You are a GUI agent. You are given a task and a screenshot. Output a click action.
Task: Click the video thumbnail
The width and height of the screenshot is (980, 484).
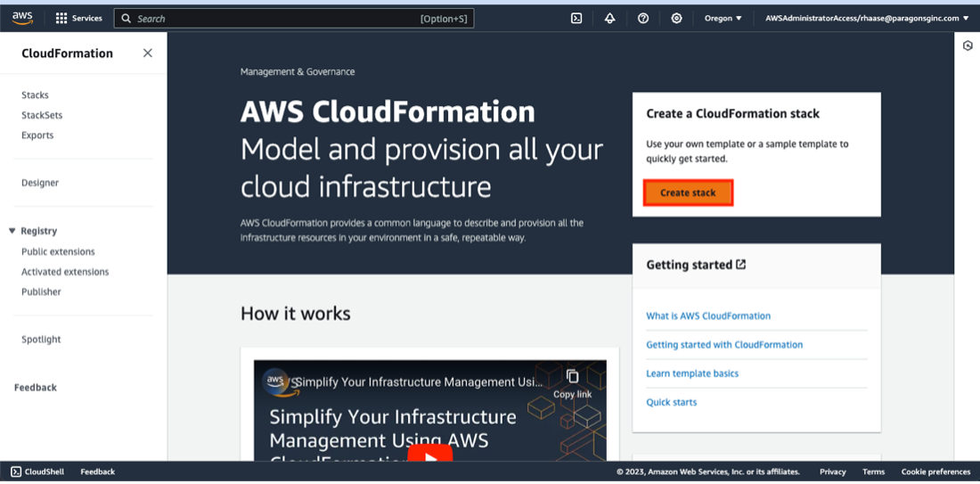430,411
